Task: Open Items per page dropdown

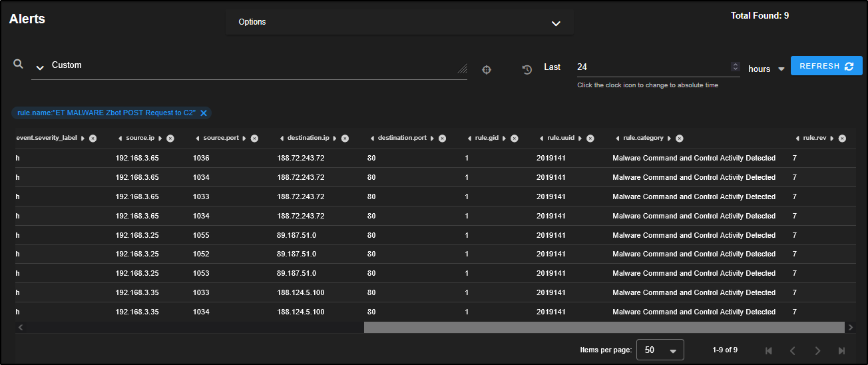Action: click(672, 350)
